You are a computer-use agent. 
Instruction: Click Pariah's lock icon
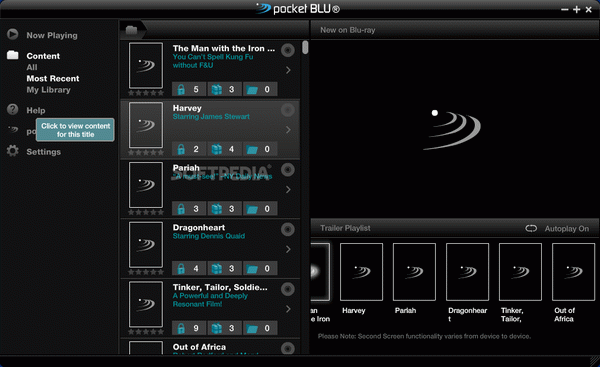tap(181, 209)
